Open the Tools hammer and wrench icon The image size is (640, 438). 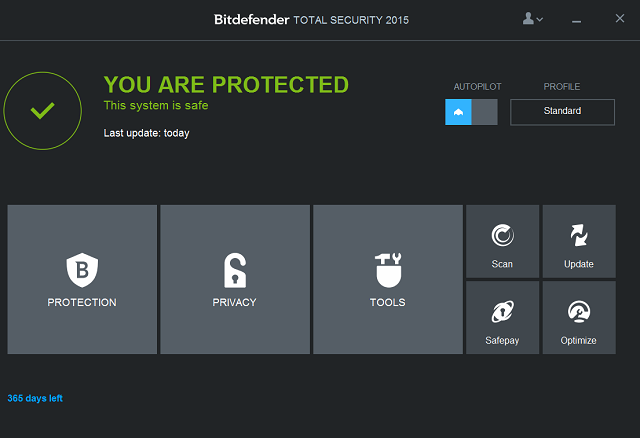[388, 270]
